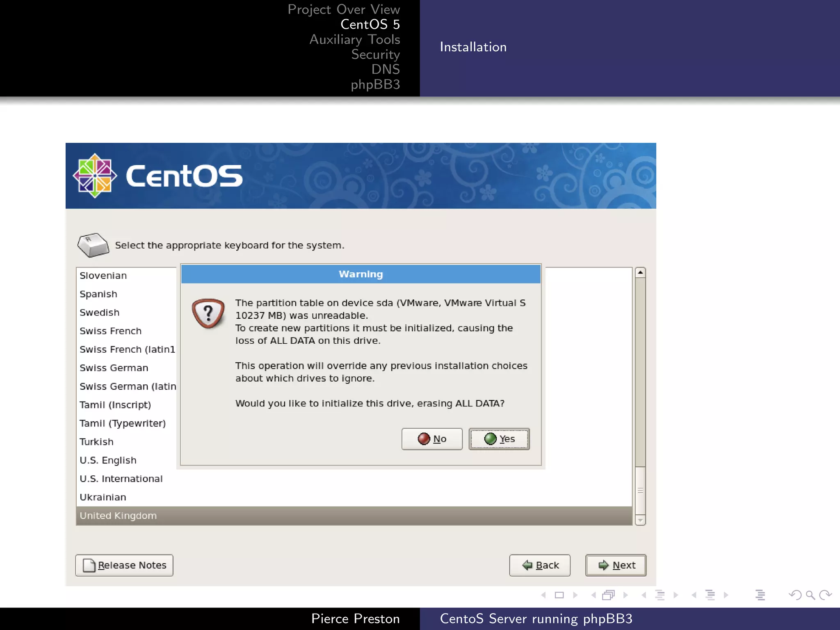The height and width of the screenshot is (630, 840).
Task: Go to next section arrow
Action: [x=726, y=595]
